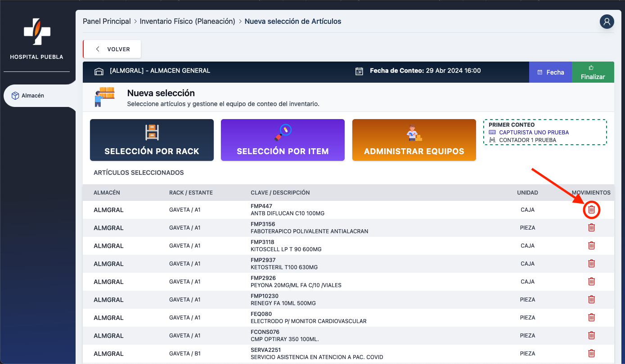This screenshot has height=364, width=625.
Task: Click trash icon for Kitoscell FMP3118
Action: tap(591, 246)
